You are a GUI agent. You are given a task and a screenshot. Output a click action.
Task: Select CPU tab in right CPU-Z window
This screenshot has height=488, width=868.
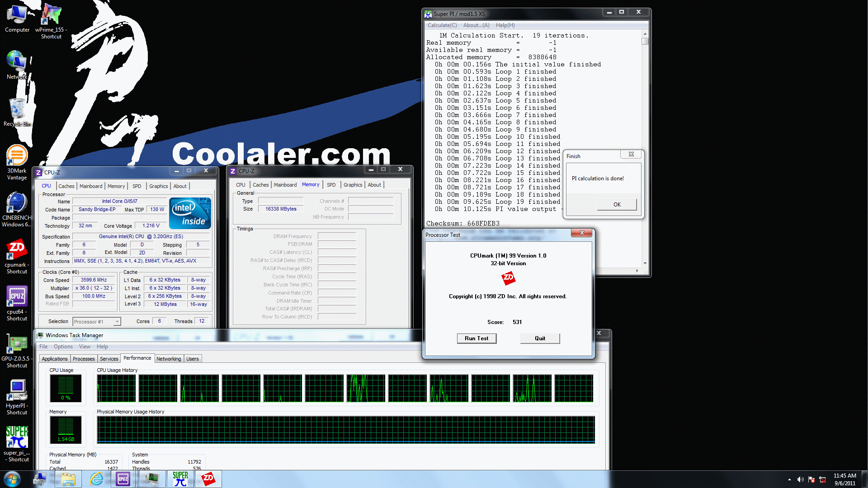pyautogui.click(x=241, y=185)
